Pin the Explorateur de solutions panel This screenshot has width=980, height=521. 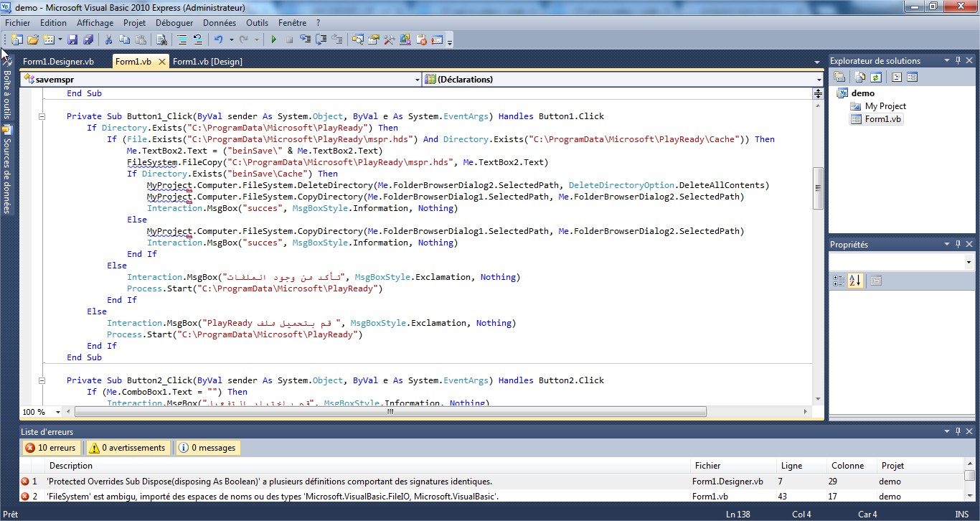[x=959, y=60]
